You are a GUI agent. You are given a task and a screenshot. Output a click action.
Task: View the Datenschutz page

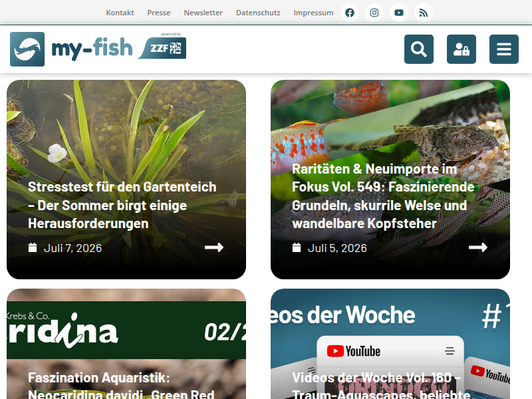click(x=258, y=13)
